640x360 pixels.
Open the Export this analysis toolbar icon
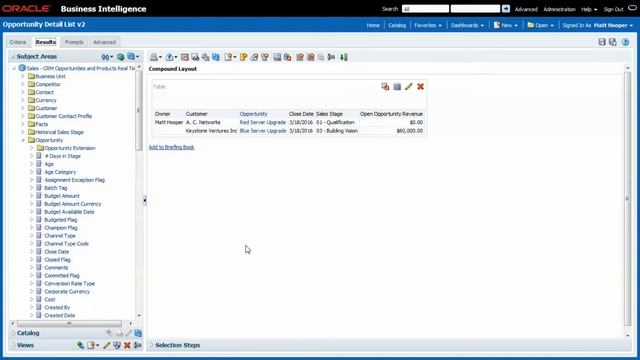pyautogui.click(x=169, y=57)
